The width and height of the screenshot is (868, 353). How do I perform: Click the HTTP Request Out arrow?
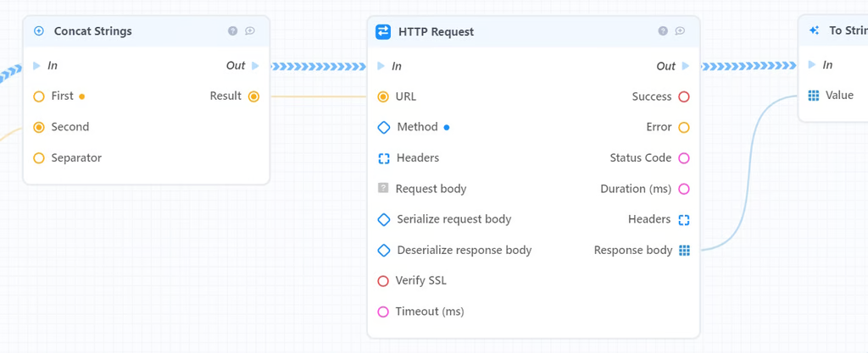click(685, 66)
